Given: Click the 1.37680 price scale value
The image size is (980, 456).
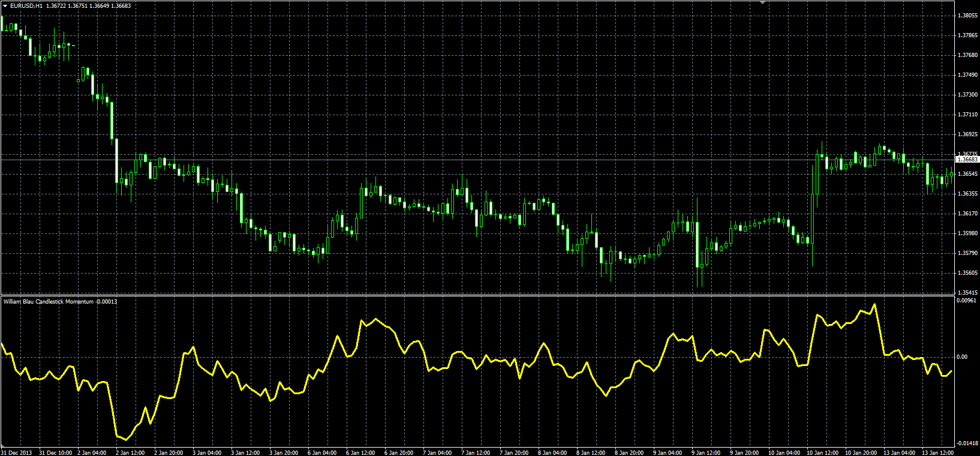Looking at the screenshot, I should tap(968, 55).
